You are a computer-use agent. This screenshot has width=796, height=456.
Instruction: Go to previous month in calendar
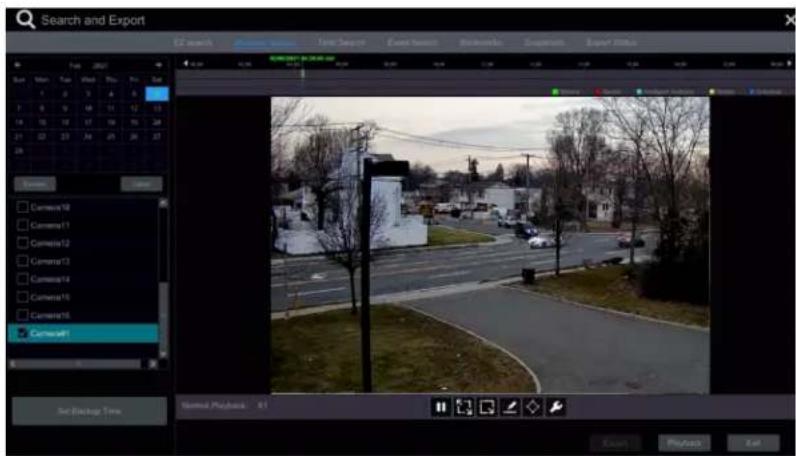click(x=18, y=65)
